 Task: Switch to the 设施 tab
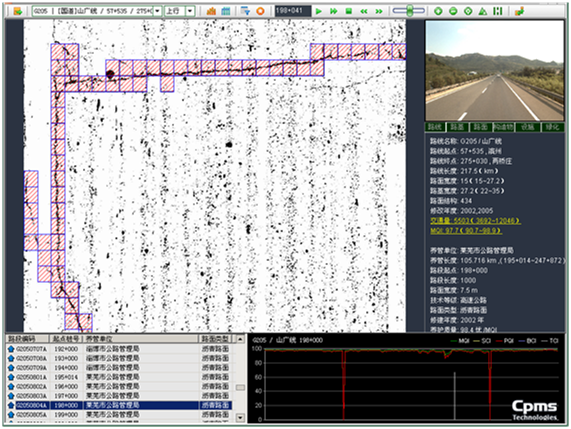pyautogui.click(x=527, y=127)
